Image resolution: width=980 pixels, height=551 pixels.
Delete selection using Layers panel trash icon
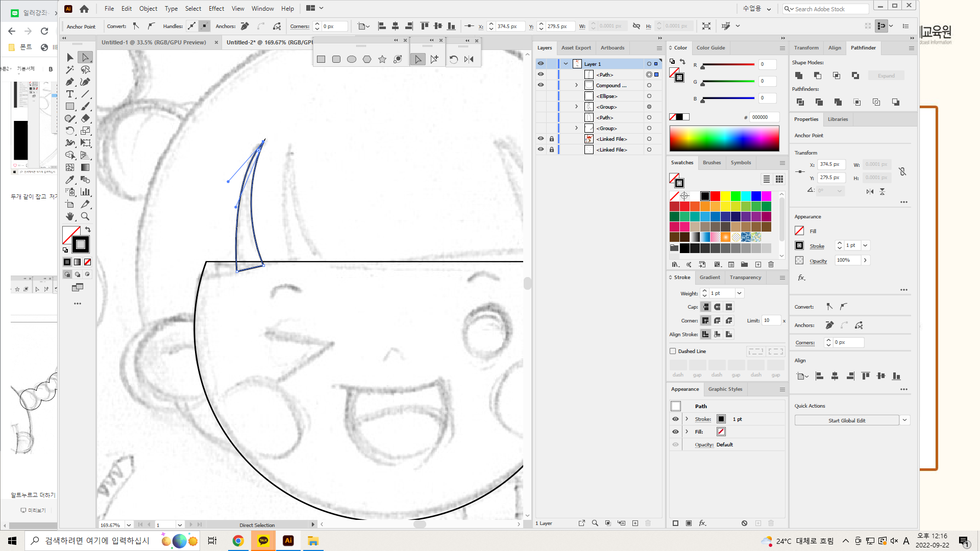coord(648,523)
